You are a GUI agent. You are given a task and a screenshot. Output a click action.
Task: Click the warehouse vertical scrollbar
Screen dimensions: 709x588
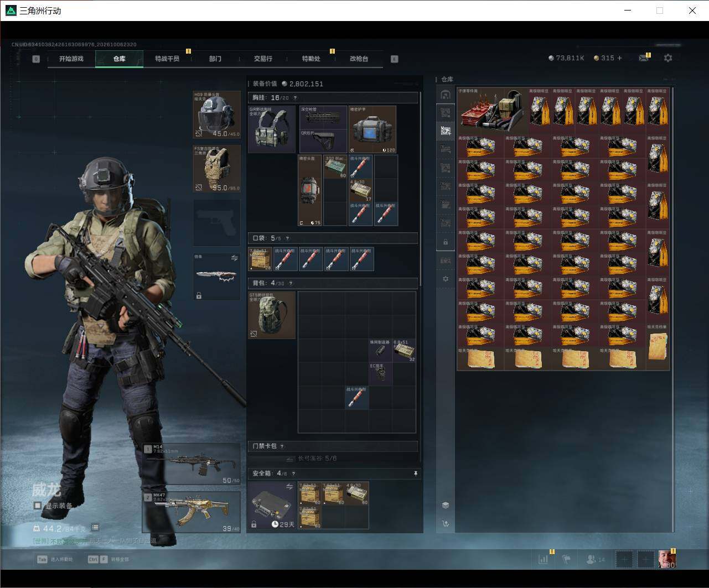(673, 309)
